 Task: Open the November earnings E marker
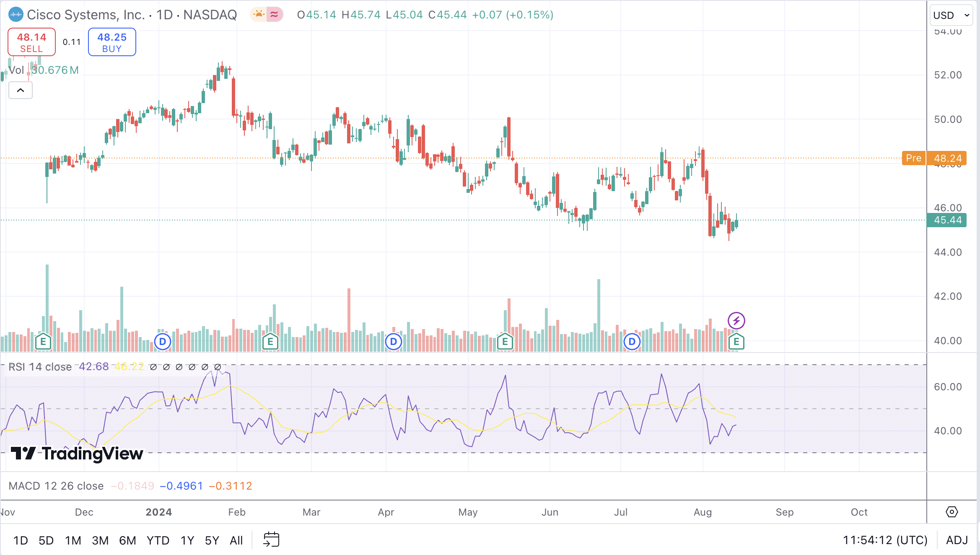pos(43,342)
